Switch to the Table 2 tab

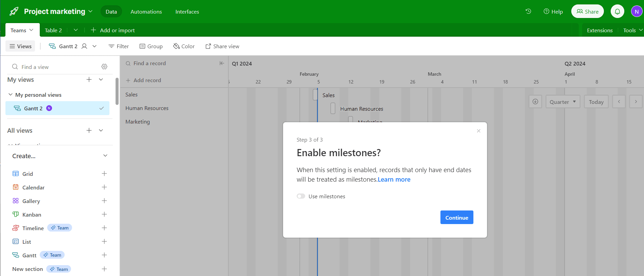pos(53,30)
